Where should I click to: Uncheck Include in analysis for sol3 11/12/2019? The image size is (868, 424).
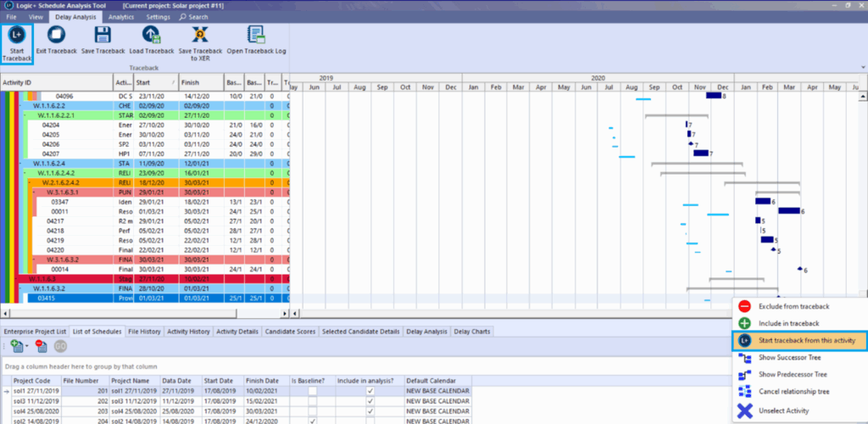click(370, 401)
